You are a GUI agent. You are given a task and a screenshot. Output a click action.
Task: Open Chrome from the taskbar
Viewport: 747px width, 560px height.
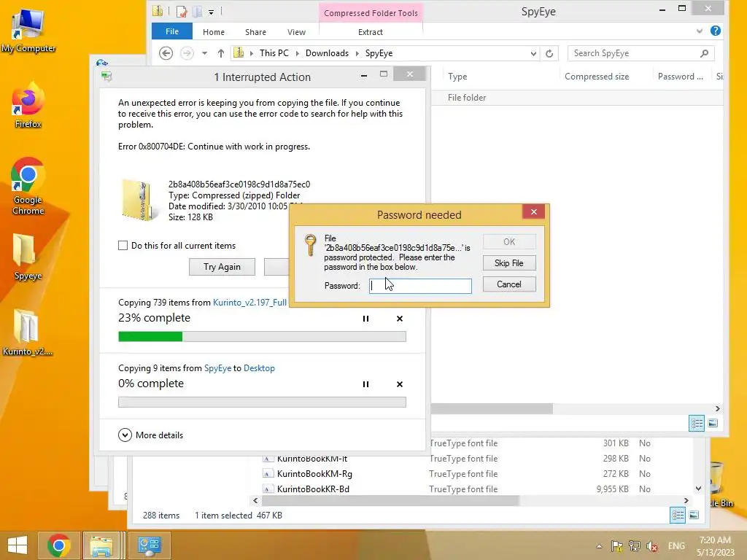pos(58,545)
